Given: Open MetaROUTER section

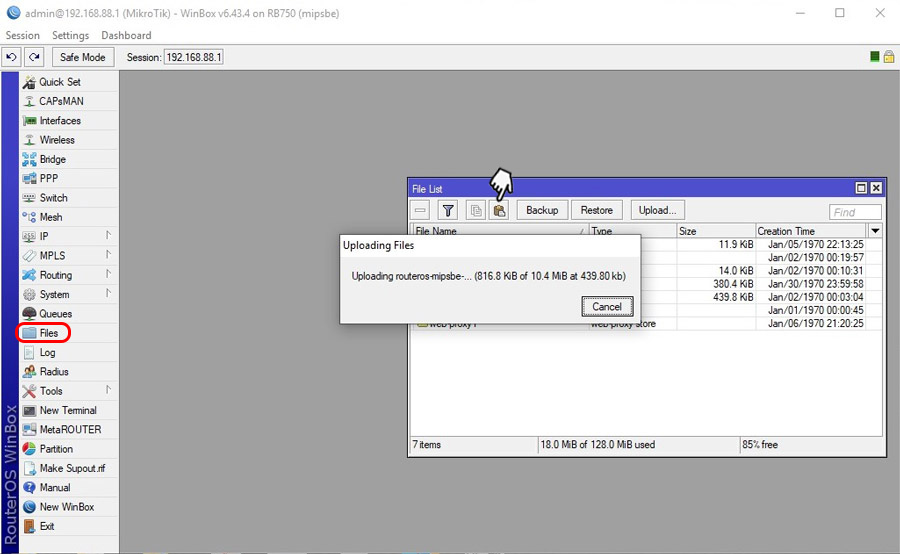Looking at the screenshot, I should pyautogui.click(x=68, y=429).
